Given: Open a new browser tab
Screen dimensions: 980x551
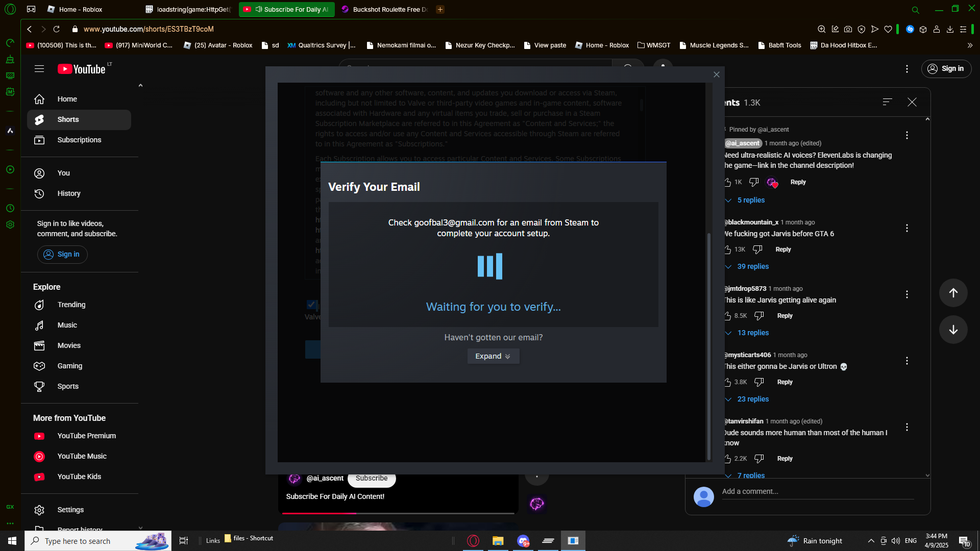Looking at the screenshot, I should click(440, 9).
